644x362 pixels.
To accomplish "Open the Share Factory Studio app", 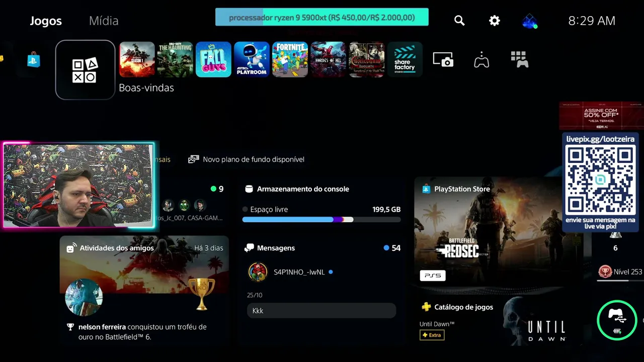I will tap(405, 59).
